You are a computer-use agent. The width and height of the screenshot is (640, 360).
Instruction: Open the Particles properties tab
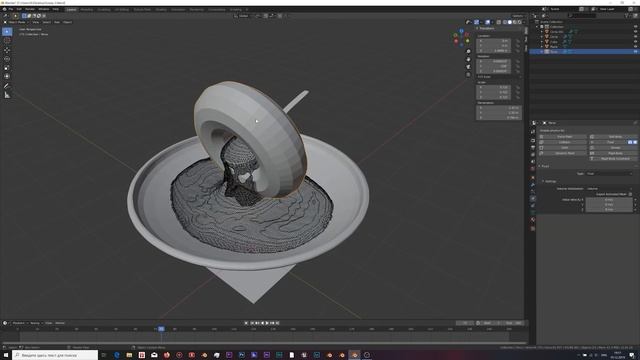(x=533, y=191)
